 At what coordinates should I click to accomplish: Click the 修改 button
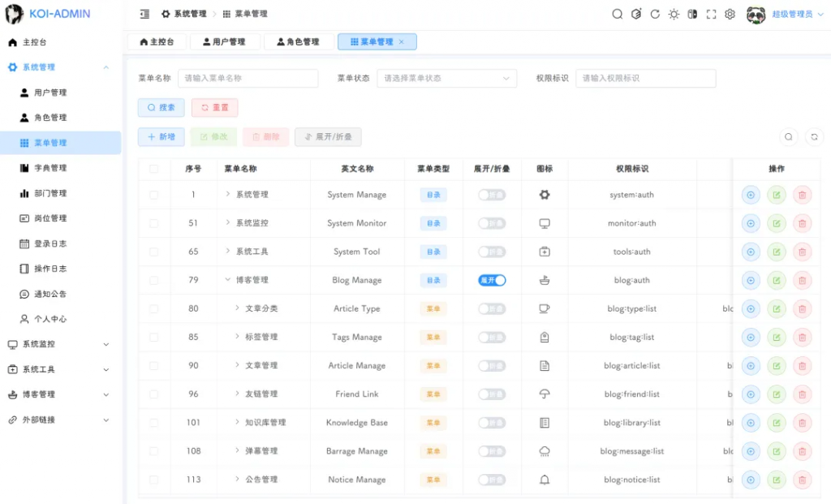pos(213,136)
